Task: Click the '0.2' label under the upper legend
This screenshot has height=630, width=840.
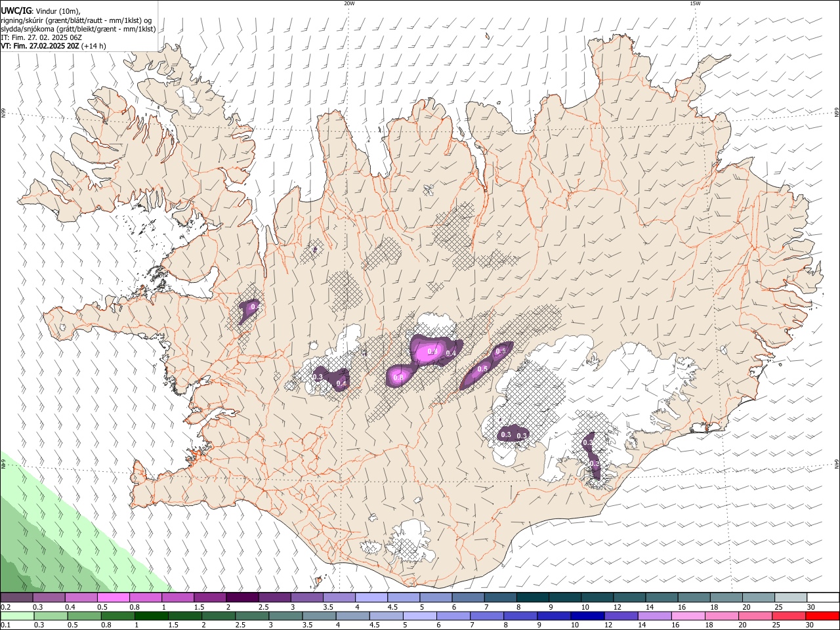Action: point(5,607)
